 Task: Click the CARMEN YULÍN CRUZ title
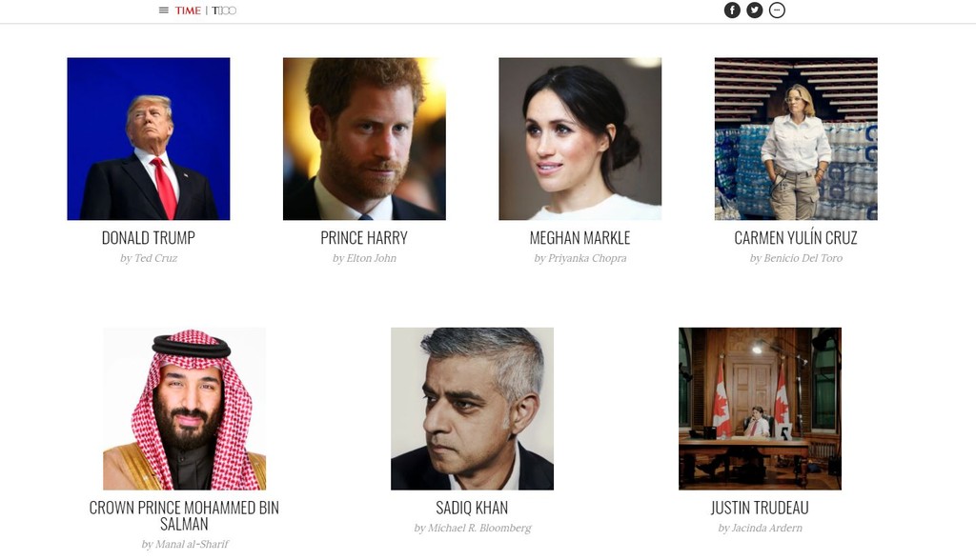coord(796,238)
